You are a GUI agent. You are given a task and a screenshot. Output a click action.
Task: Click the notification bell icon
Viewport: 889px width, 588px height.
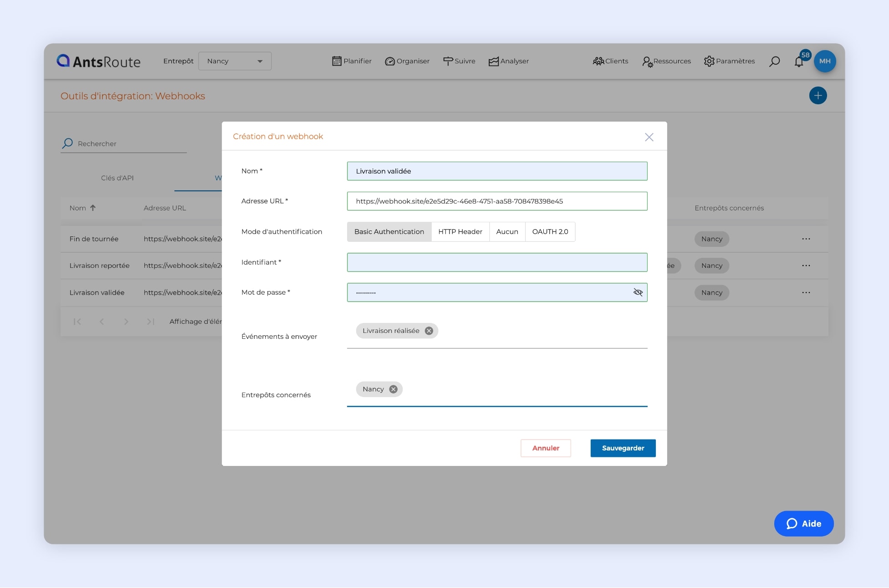[x=799, y=62]
